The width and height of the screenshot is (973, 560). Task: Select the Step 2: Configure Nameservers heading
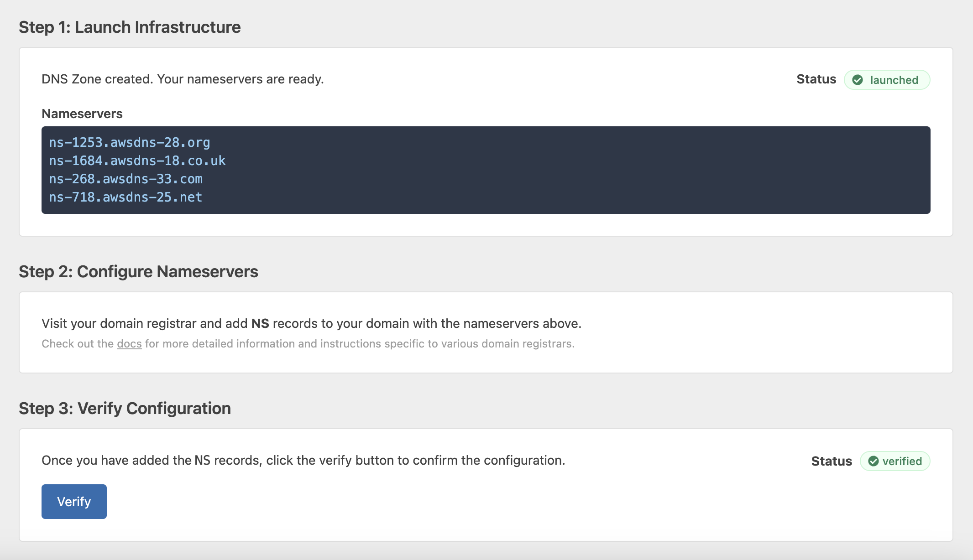(138, 271)
